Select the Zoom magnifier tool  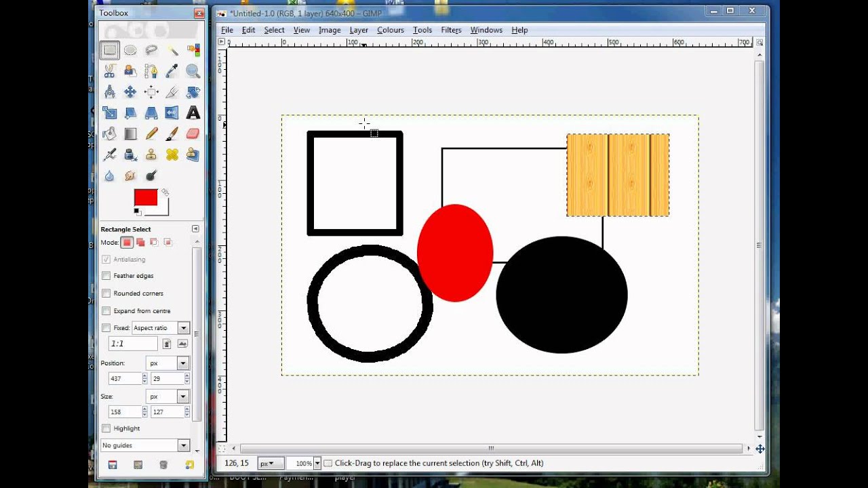pyautogui.click(x=193, y=71)
